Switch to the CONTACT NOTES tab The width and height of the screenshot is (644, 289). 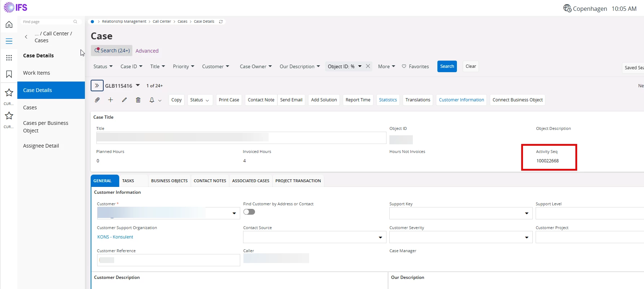(x=210, y=181)
